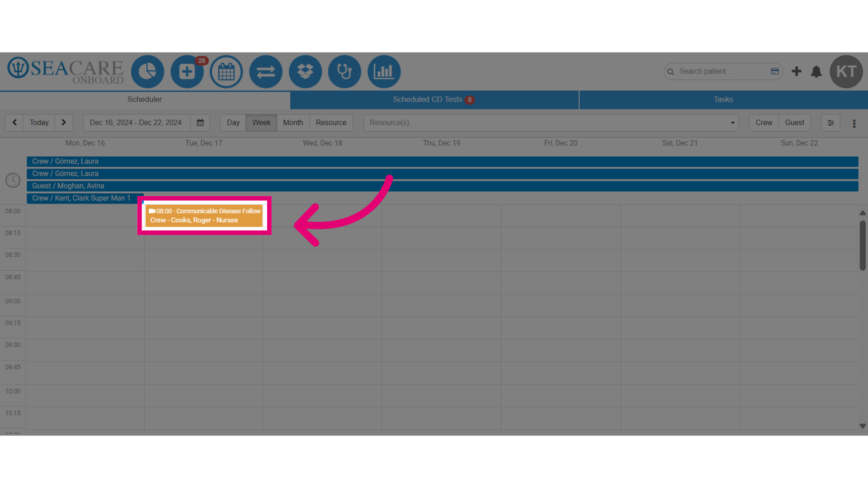Click the Fri, Dec 20 column header
868x488 pixels.
coord(561,143)
